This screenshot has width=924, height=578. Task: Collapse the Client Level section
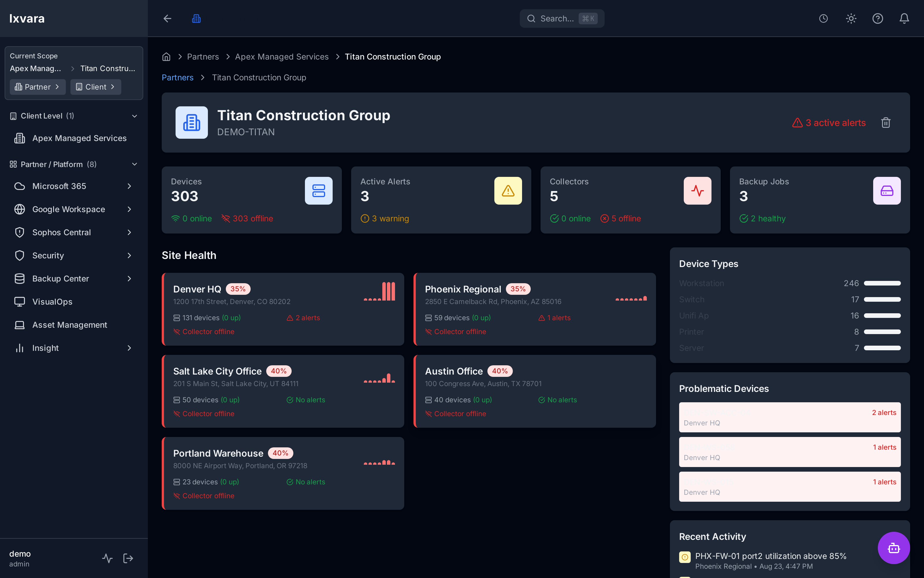(74, 116)
